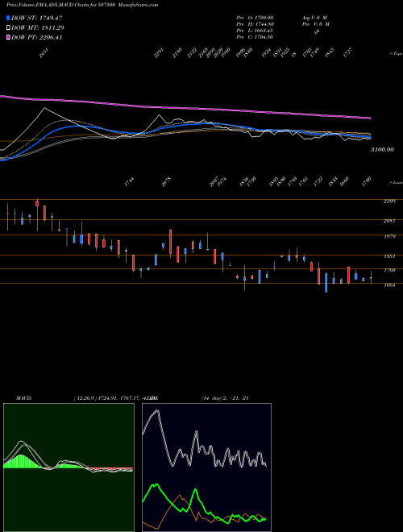Click the Pre C: 1704.30 value
Screen dimensions: 403x532
(x=255, y=37)
